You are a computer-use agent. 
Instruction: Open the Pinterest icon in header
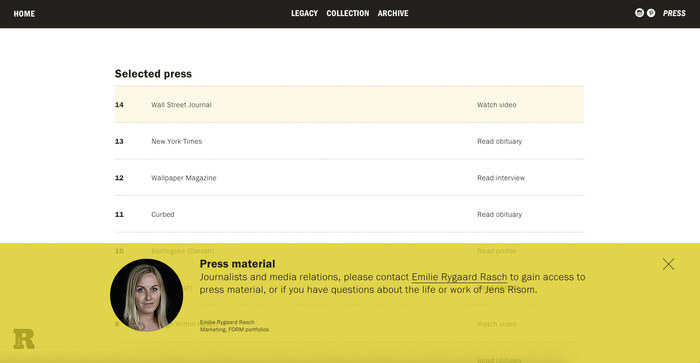651,13
